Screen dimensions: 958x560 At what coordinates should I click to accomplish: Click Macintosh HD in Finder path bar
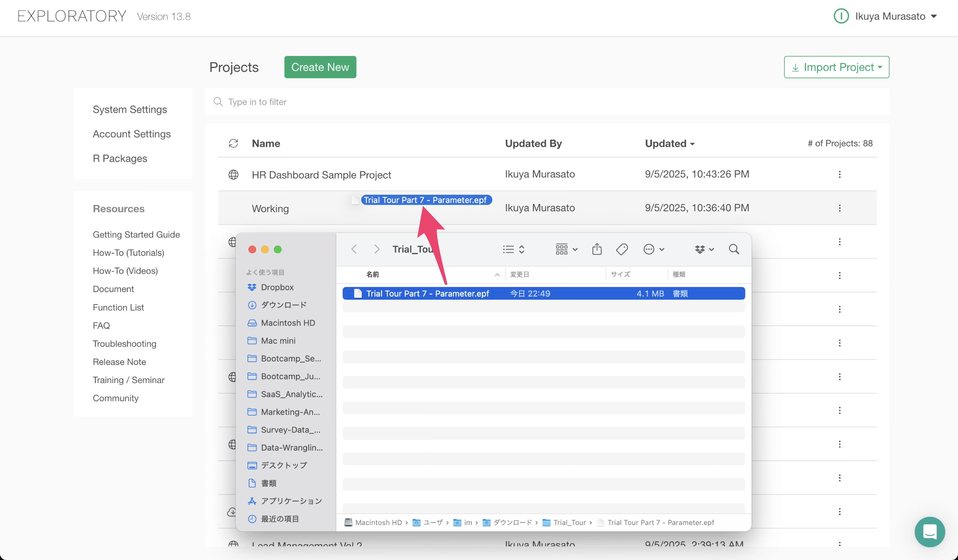tap(373, 522)
